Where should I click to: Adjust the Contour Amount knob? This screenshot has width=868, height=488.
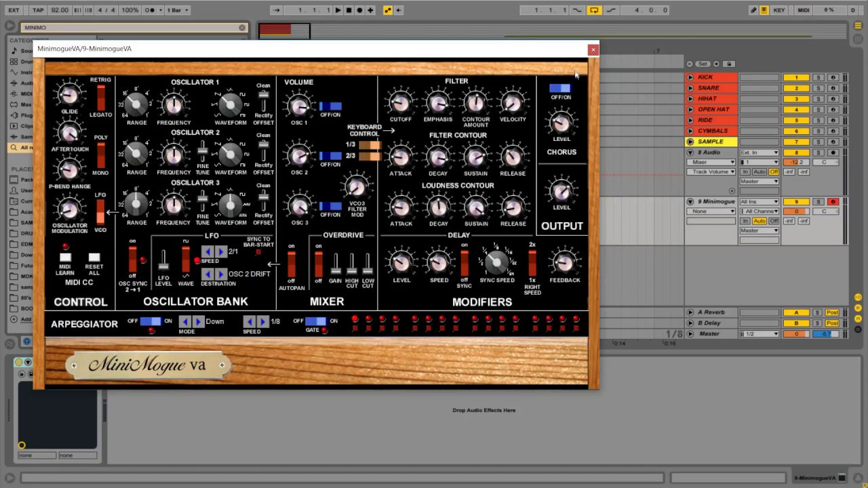point(475,102)
